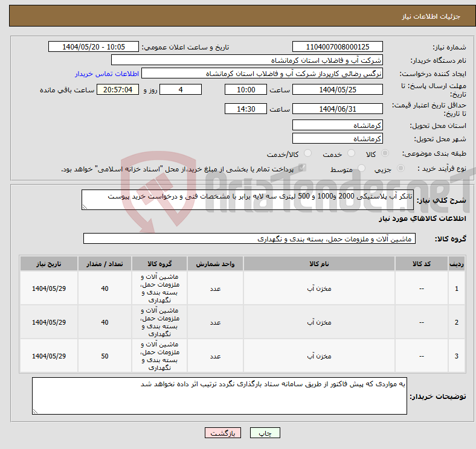
Task: Click the تعداد / مقدار column header
Action: [105, 264]
